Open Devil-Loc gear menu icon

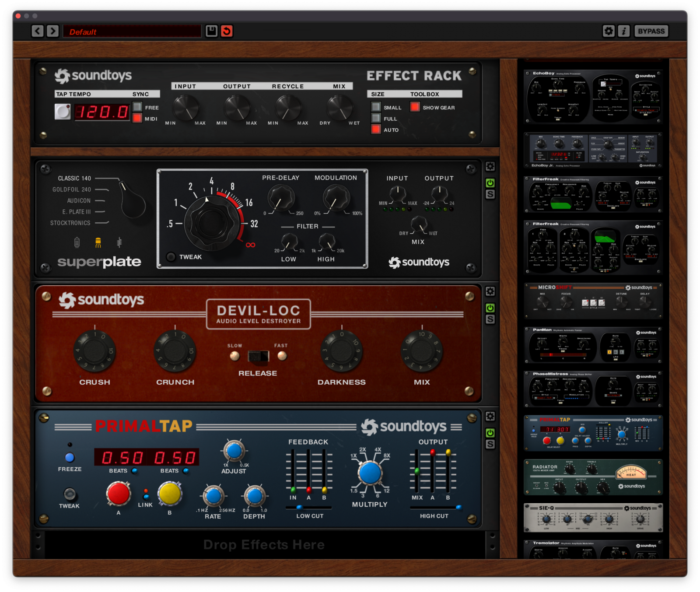[x=490, y=291]
